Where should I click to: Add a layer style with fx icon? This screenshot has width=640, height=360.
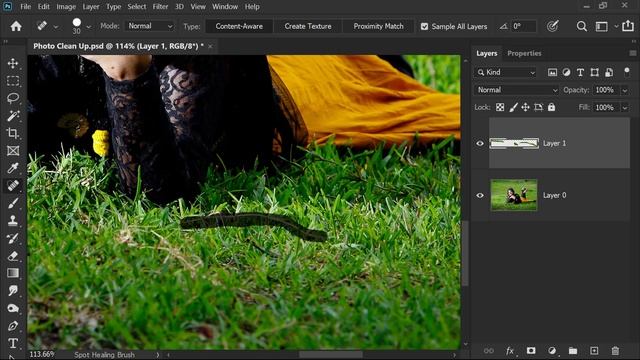pyautogui.click(x=510, y=351)
